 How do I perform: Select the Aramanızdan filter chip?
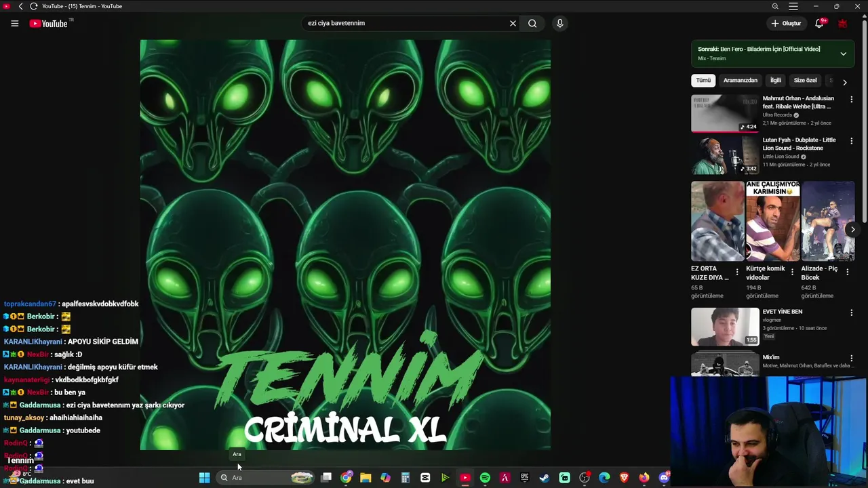point(740,81)
